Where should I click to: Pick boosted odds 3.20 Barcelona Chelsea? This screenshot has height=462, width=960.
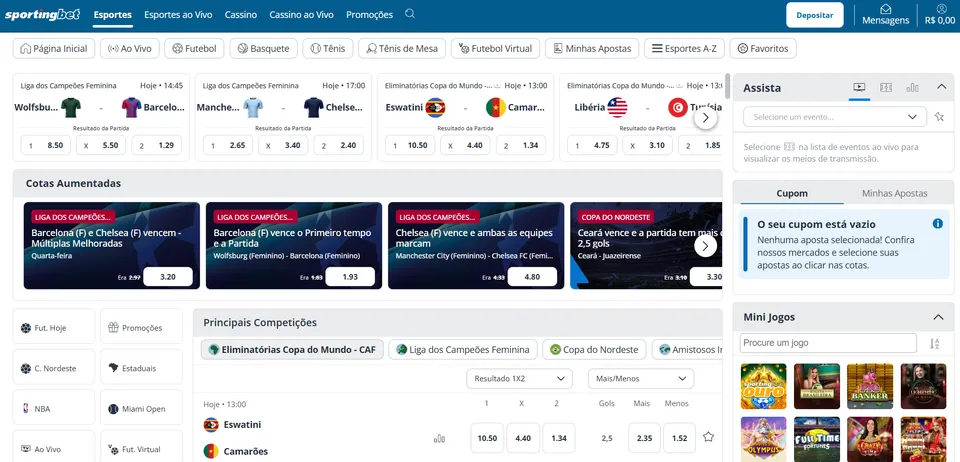click(x=168, y=277)
